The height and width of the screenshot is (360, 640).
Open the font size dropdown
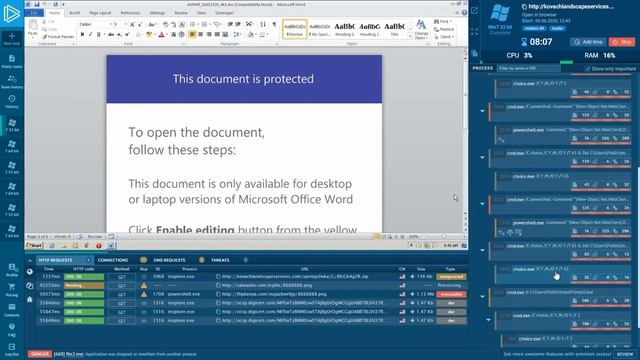125,24
